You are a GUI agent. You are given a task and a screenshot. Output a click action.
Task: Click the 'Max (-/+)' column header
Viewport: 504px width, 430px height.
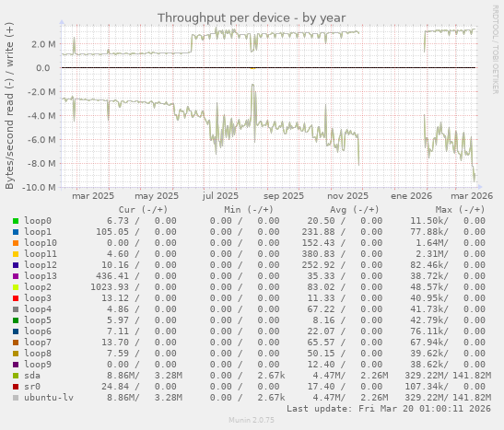coord(460,210)
